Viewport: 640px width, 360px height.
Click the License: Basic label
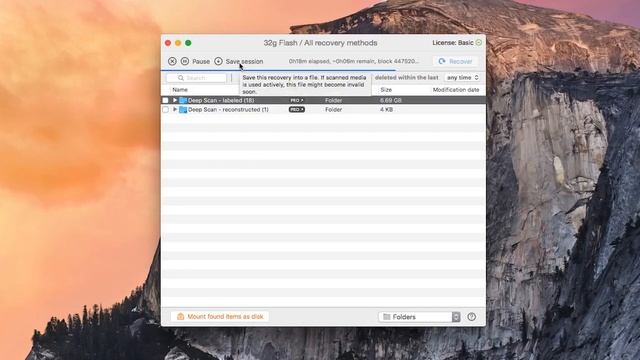(x=453, y=42)
